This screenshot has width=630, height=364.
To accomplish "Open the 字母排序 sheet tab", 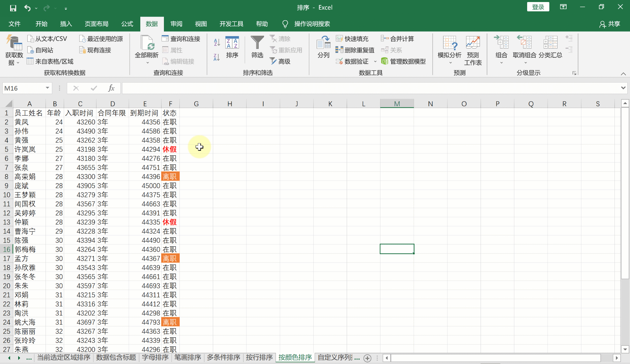I will coord(155,358).
